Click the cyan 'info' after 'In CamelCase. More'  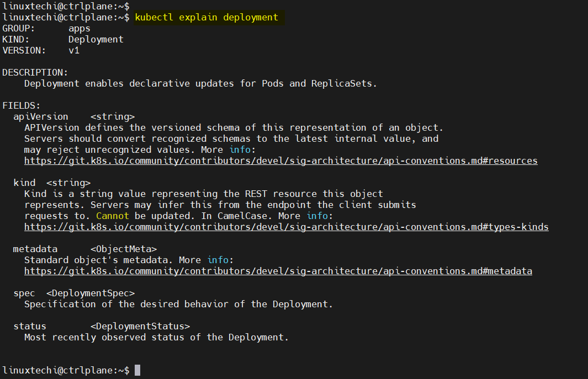pyautogui.click(x=317, y=216)
